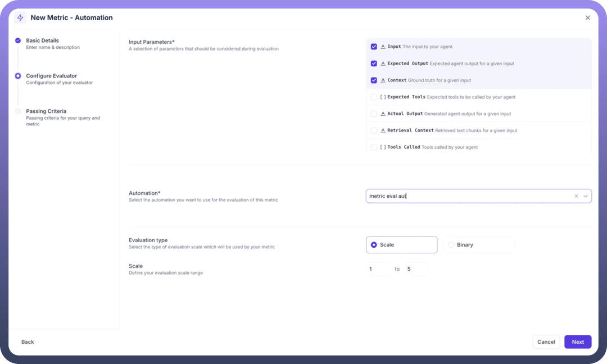The width and height of the screenshot is (607, 364).
Task: Click the Expected Tools bracket type icon
Action: [x=383, y=97]
